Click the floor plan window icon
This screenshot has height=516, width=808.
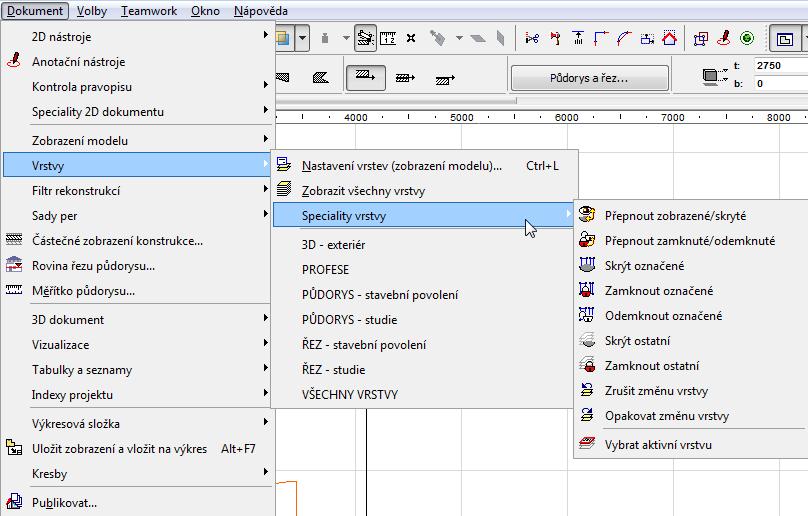click(784, 39)
